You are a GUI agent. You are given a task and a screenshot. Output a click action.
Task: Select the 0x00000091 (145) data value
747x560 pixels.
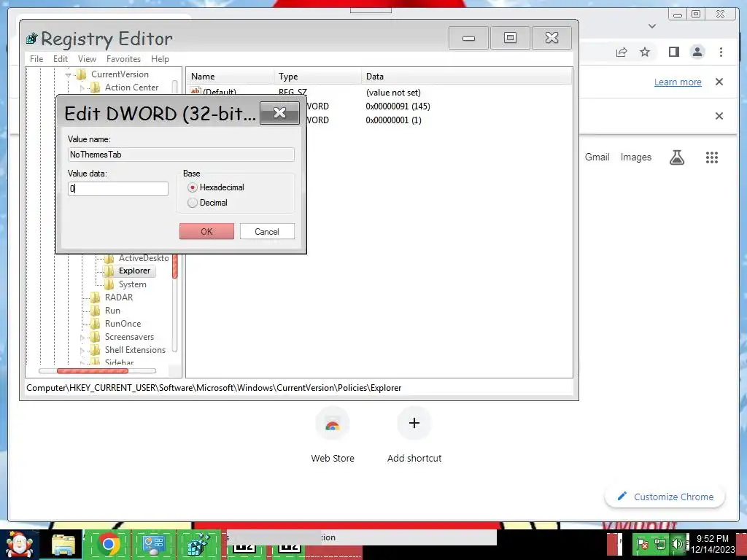[398, 106]
